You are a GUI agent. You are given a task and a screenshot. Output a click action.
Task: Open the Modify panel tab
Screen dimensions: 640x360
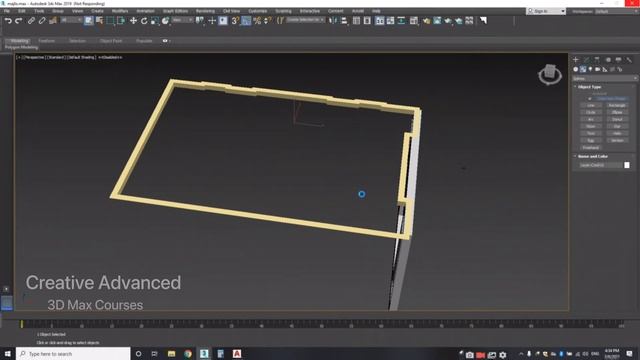(x=587, y=60)
